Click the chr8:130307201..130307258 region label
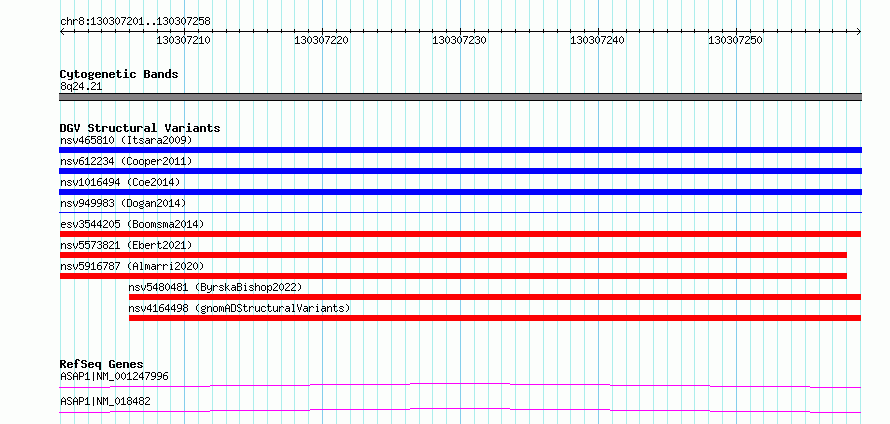The image size is (890, 424). pyautogui.click(x=135, y=21)
